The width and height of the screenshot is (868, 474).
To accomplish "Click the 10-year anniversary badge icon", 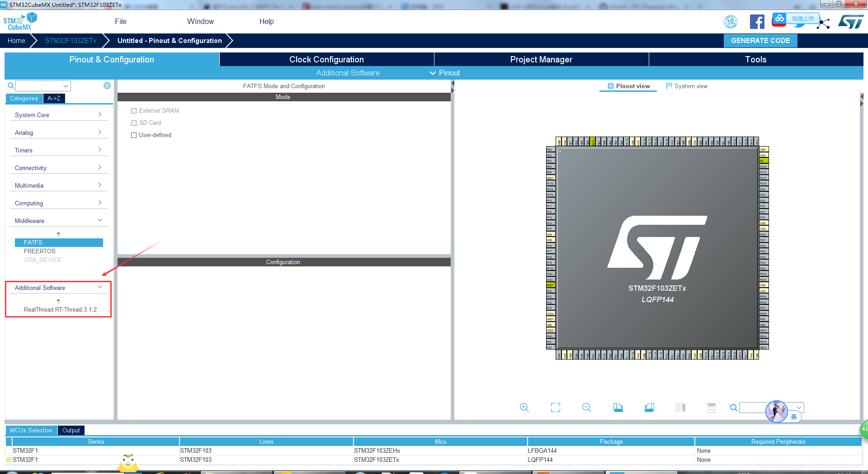I will pos(731,22).
